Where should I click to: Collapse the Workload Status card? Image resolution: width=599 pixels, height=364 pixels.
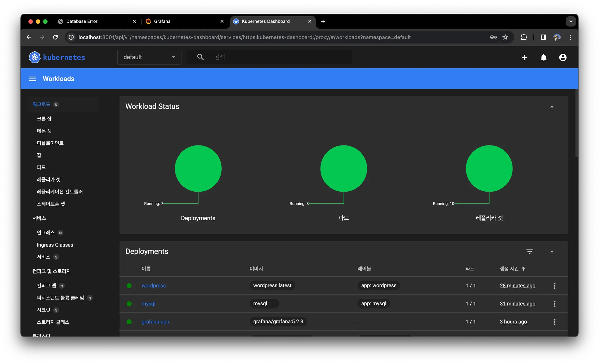point(552,107)
